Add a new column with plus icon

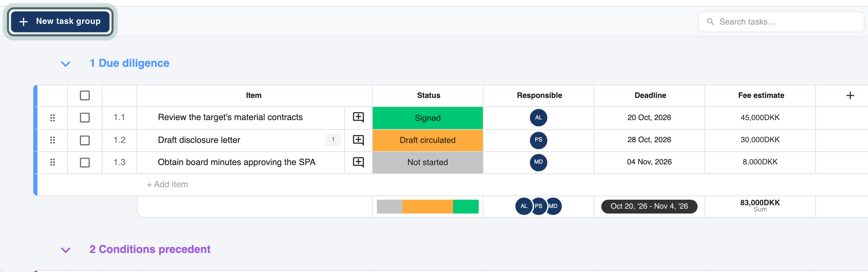click(850, 96)
